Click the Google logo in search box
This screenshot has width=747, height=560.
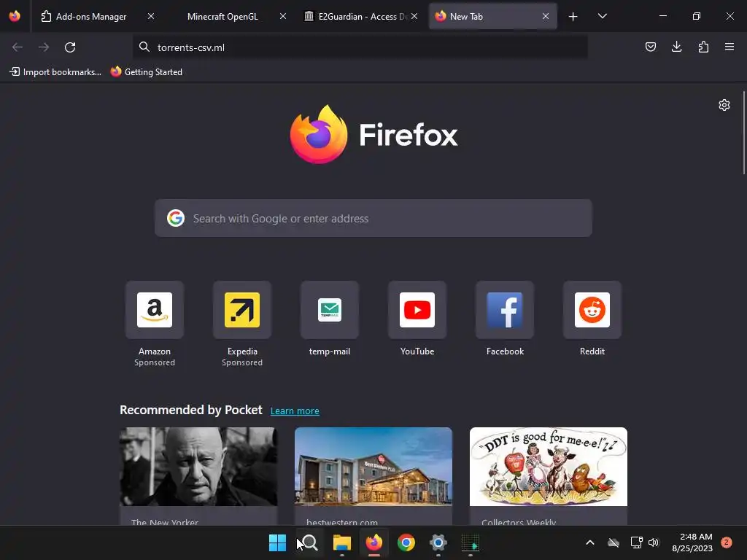pos(176,218)
